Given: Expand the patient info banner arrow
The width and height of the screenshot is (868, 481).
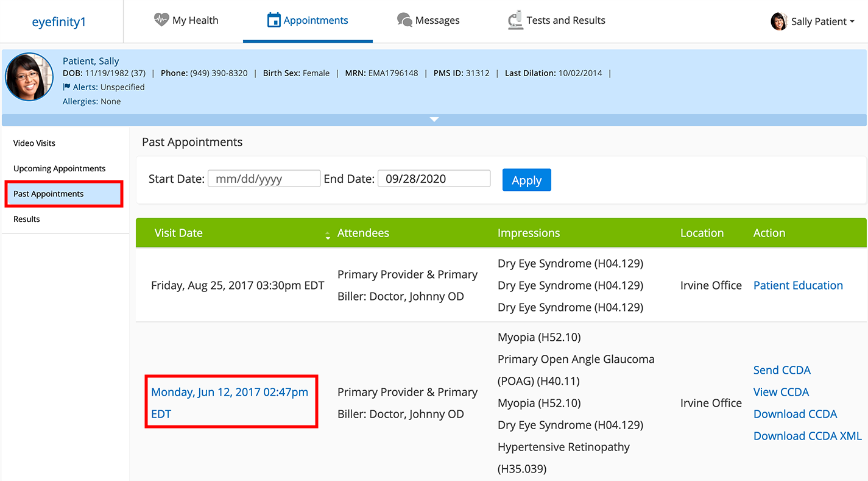Looking at the screenshot, I should 434,119.
